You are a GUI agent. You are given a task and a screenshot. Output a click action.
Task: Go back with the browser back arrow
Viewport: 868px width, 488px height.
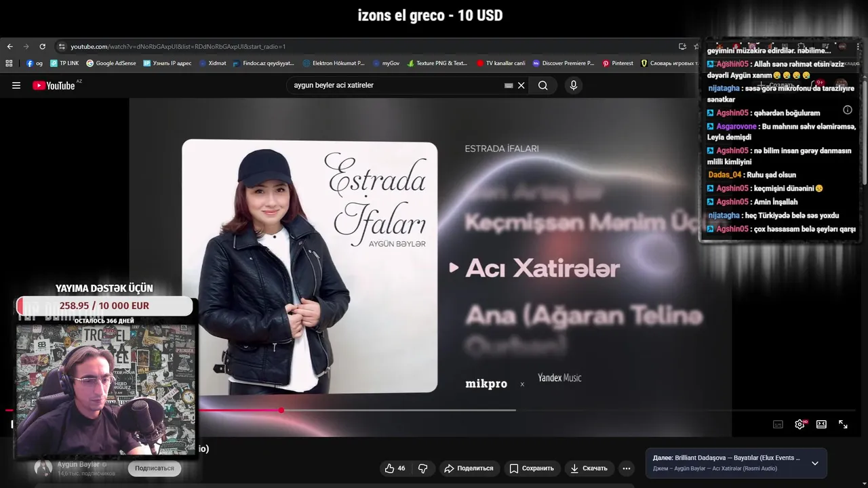[9, 47]
